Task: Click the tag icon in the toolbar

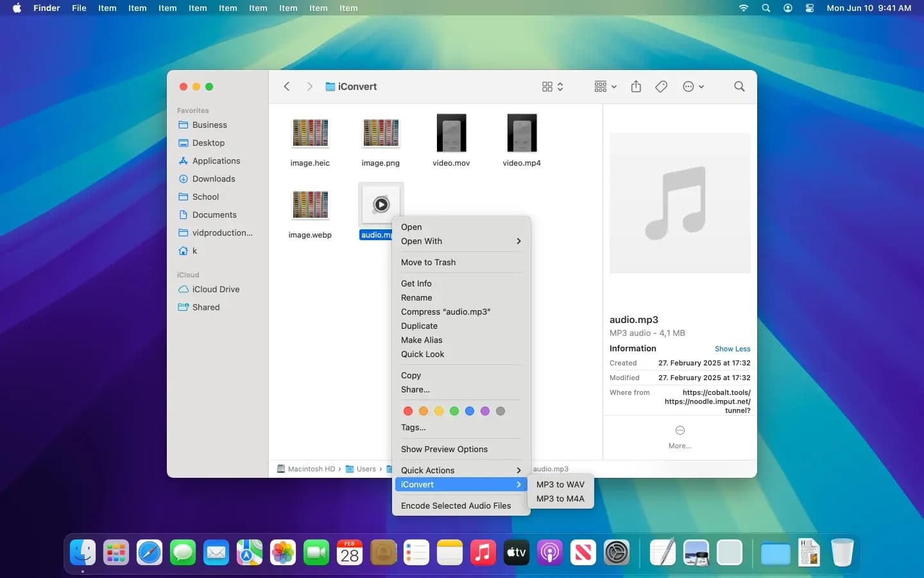Action: tap(662, 87)
